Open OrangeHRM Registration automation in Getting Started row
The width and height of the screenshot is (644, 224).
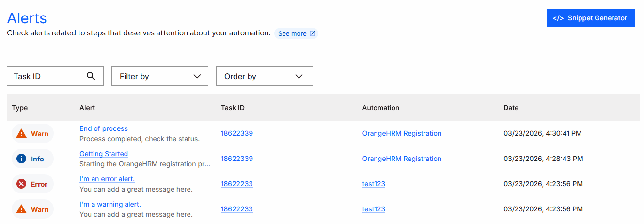click(x=402, y=159)
